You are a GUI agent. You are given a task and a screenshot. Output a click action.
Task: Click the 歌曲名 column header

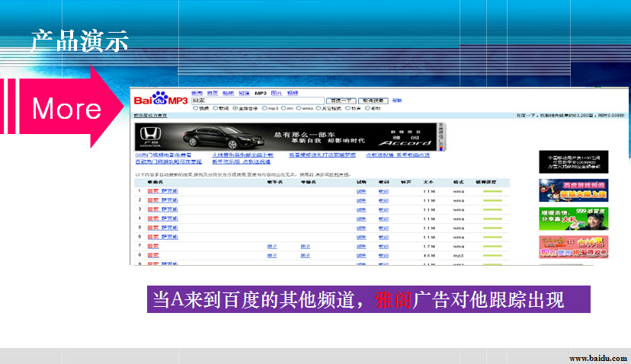coord(155,182)
